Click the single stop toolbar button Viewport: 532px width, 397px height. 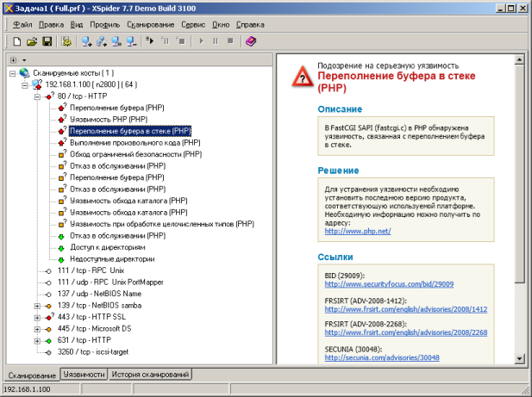230,41
